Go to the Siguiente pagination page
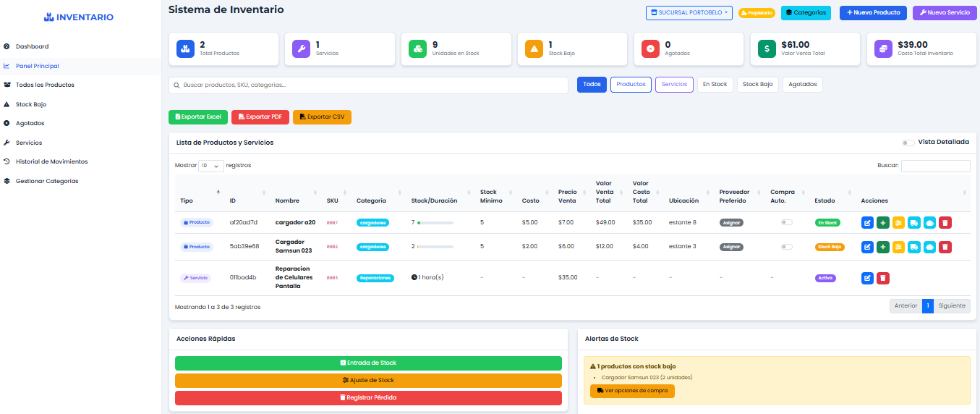The image size is (980, 414). tap(952, 306)
